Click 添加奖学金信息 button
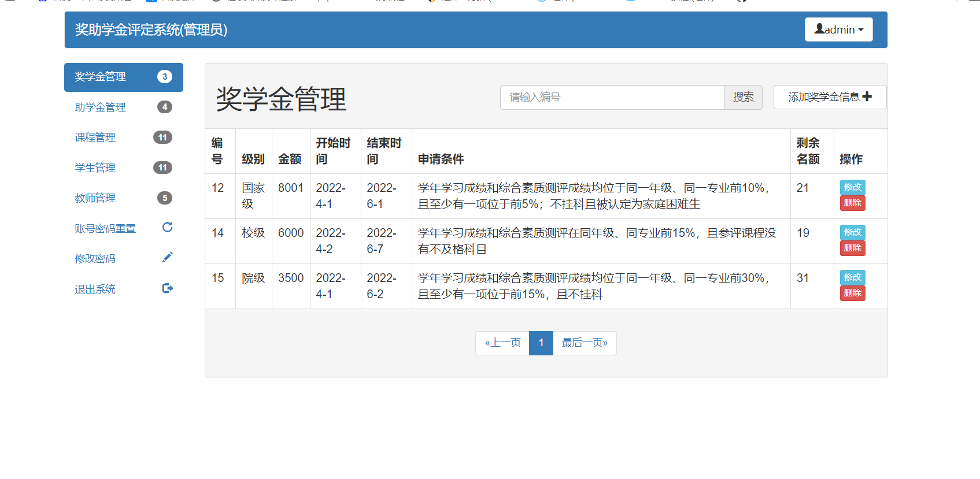Screen dimensions: 980x479 point(830,97)
